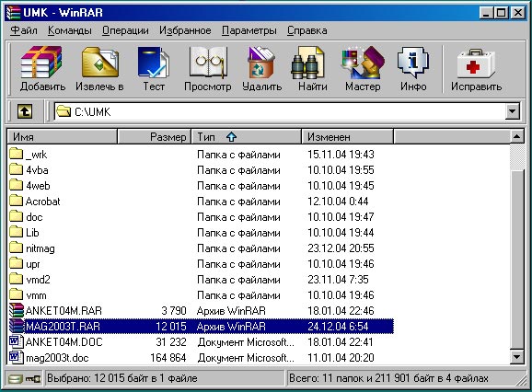Click size 31 232 of ANKET04M.DOC

pos(171,341)
